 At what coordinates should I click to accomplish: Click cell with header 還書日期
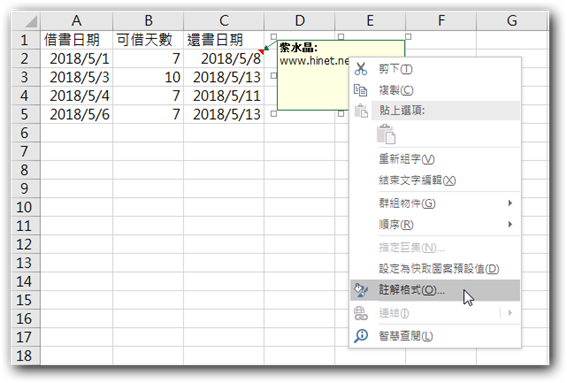tap(224, 40)
